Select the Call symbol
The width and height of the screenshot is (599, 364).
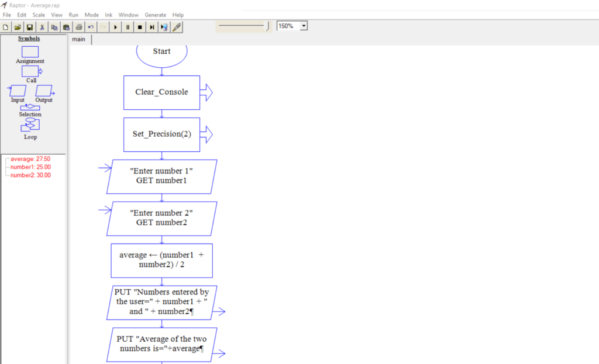(x=30, y=71)
